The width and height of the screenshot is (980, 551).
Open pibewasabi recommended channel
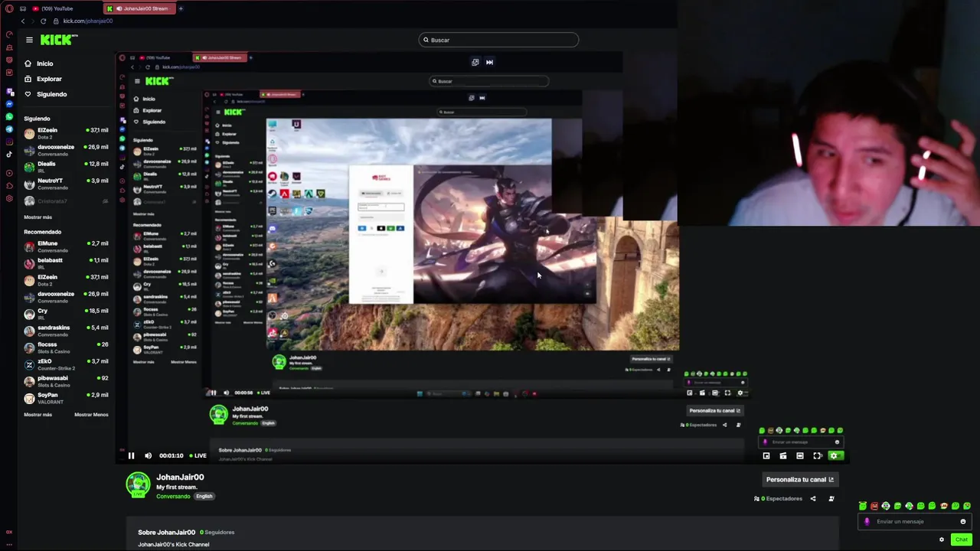click(67, 381)
